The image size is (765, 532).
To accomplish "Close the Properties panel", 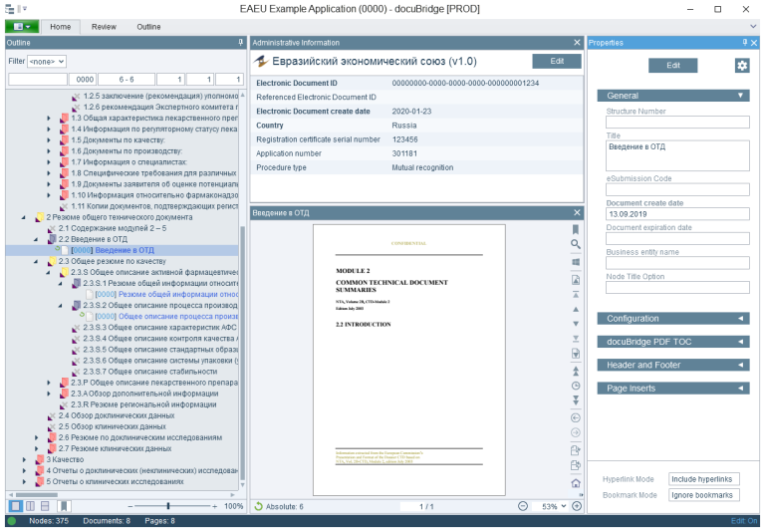I will [754, 43].
